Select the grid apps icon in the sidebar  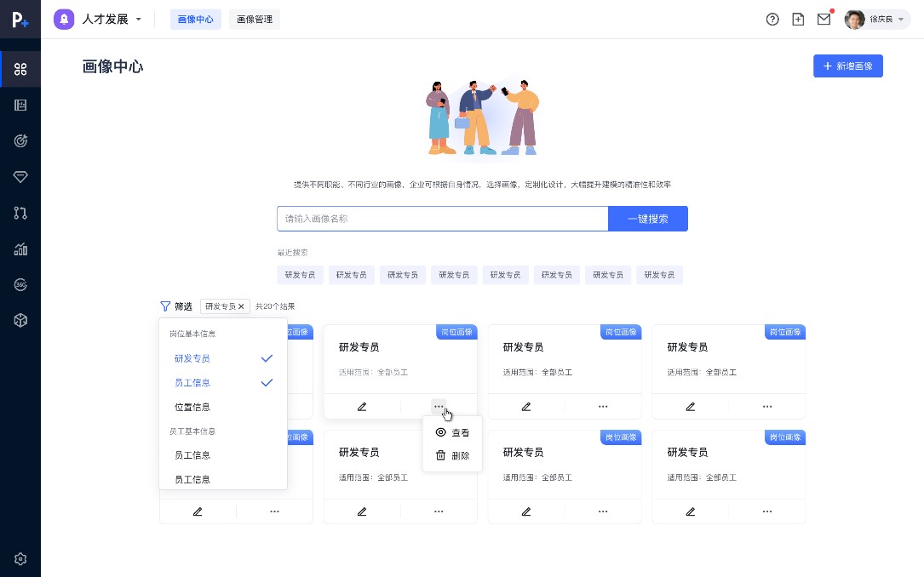(x=20, y=71)
